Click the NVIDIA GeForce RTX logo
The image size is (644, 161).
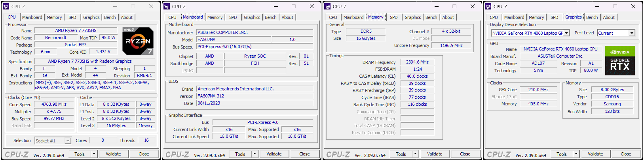(x=620, y=60)
